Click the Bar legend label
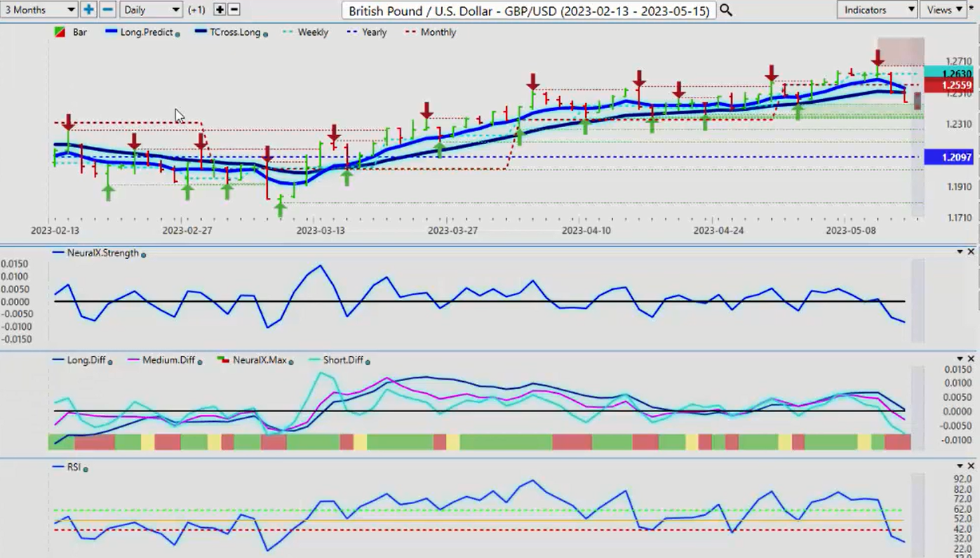The image size is (980, 558). point(80,32)
